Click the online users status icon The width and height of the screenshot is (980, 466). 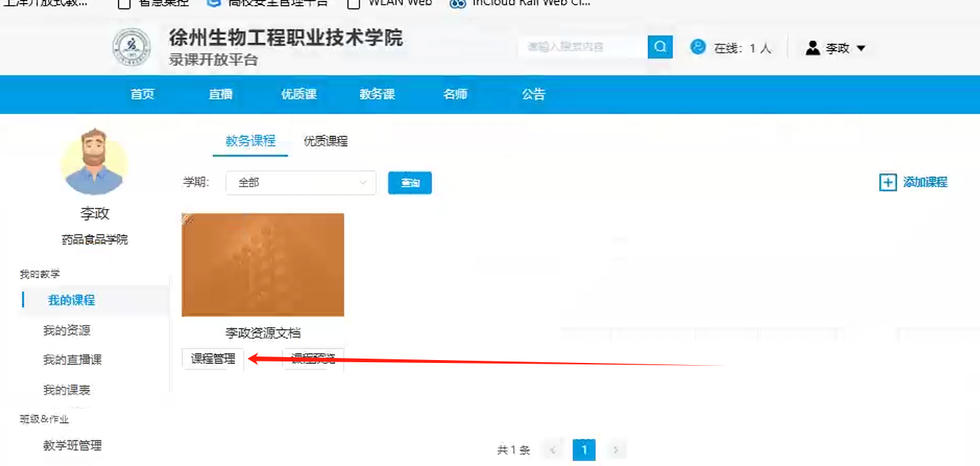click(x=697, y=47)
